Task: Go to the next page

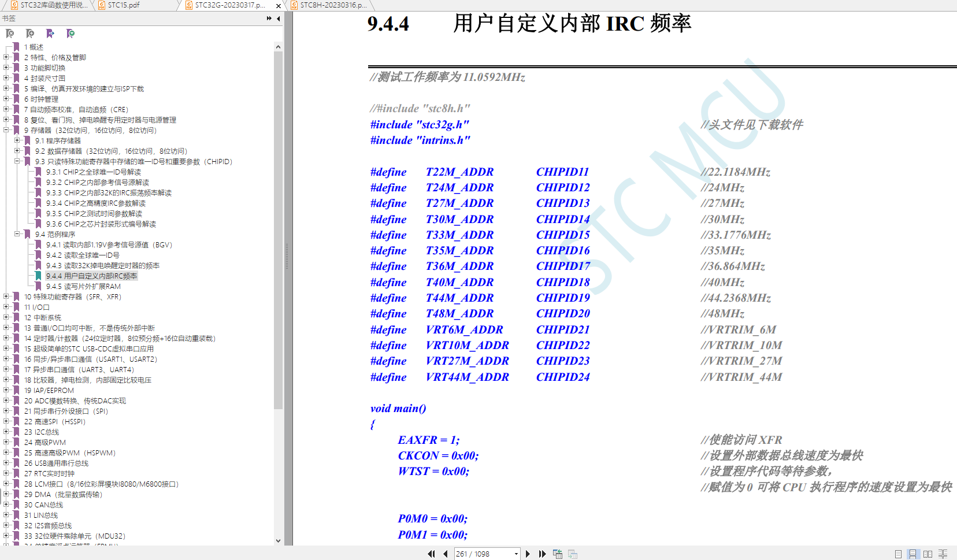Action: click(528, 554)
